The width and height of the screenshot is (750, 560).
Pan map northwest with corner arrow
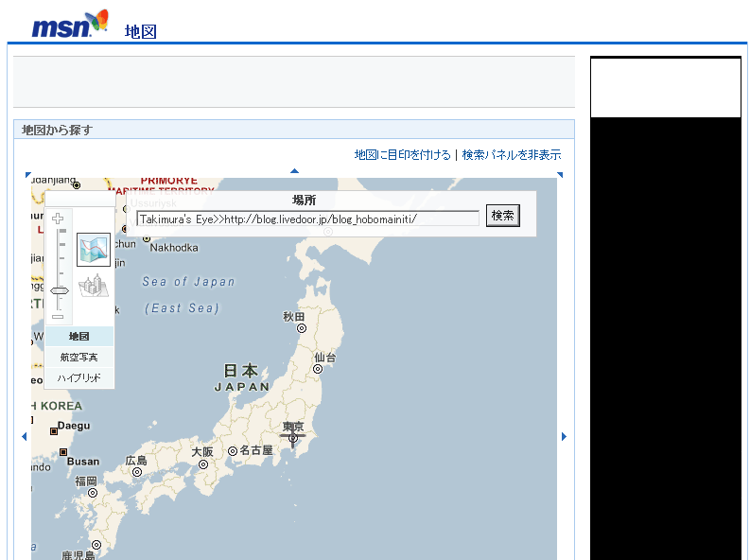coord(27,175)
